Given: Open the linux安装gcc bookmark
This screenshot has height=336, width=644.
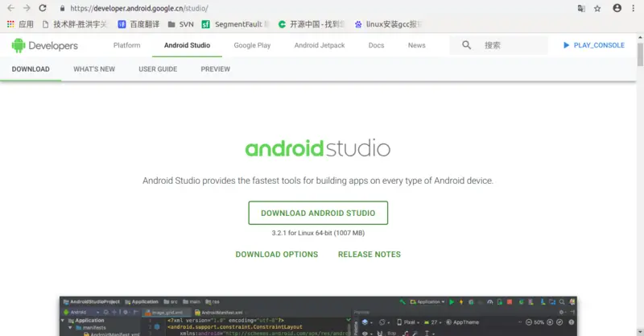Looking at the screenshot, I should [388, 24].
